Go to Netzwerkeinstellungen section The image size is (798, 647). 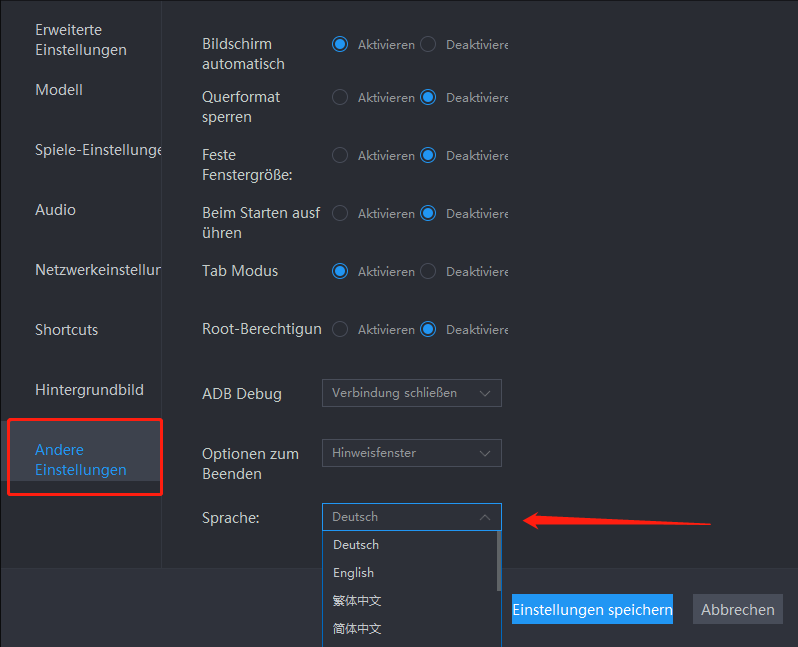pos(98,270)
